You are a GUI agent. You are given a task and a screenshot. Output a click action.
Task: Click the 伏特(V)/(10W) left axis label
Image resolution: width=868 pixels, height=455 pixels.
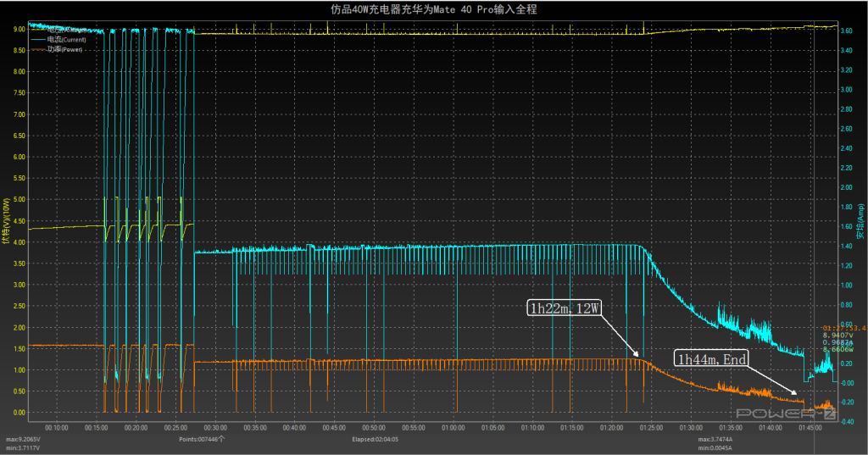[6, 221]
